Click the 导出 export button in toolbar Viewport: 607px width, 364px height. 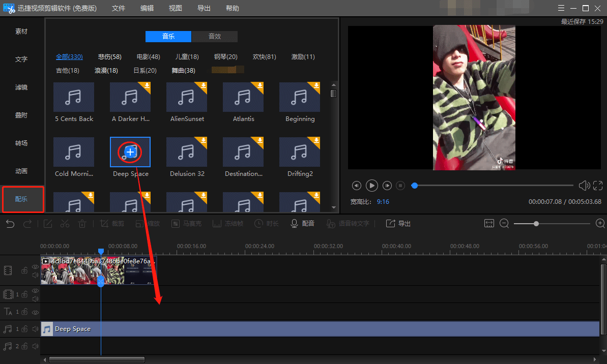(x=398, y=224)
